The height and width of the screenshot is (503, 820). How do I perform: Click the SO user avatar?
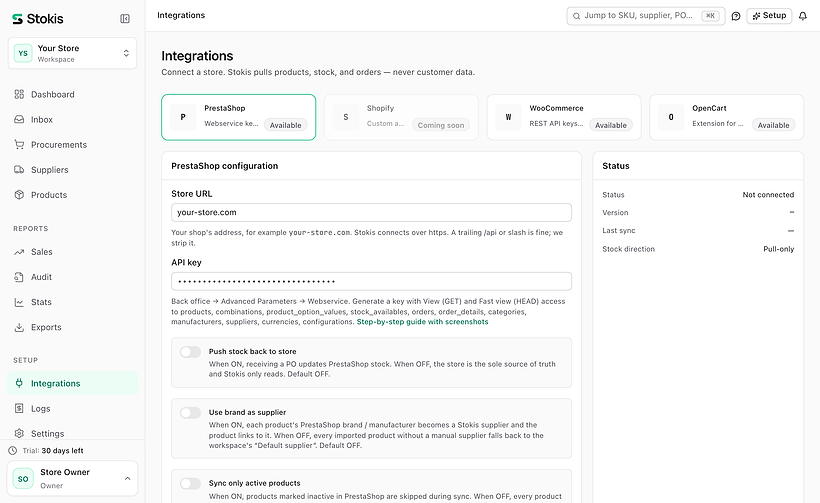(x=23, y=479)
